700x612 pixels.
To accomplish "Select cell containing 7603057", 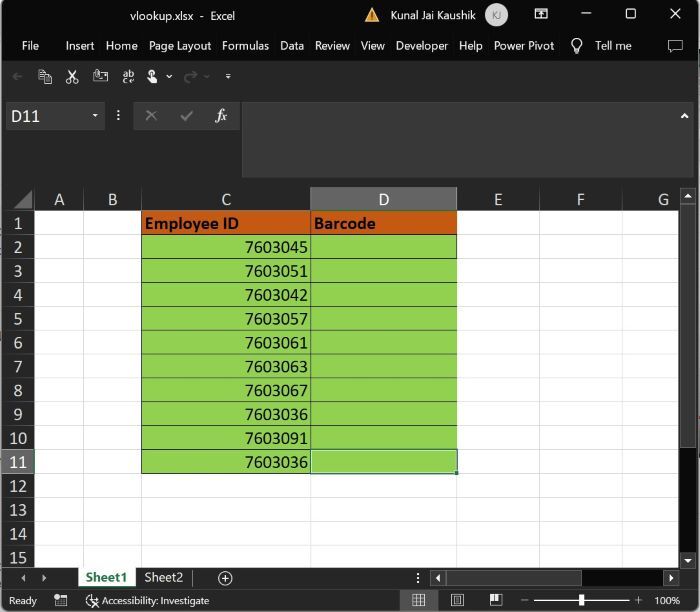I will [x=226, y=319].
